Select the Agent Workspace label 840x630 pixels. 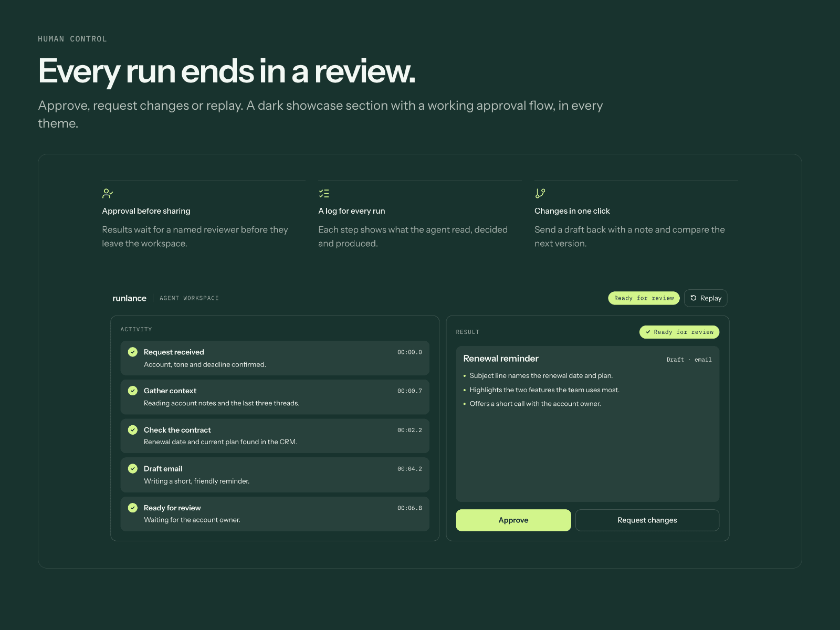189,298
